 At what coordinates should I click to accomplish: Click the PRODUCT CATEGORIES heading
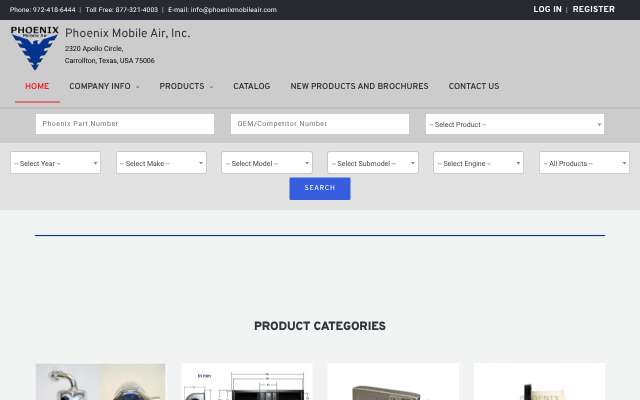(320, 326)
